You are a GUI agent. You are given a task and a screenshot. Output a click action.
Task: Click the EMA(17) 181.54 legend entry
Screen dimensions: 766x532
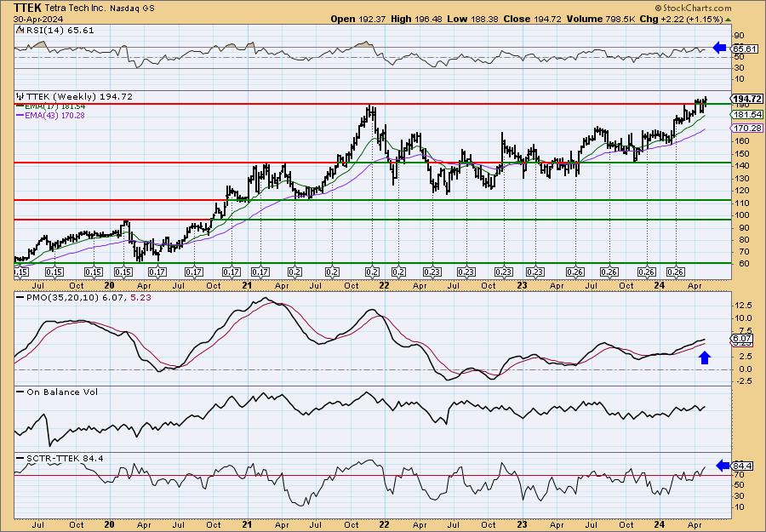coord(51,106)
